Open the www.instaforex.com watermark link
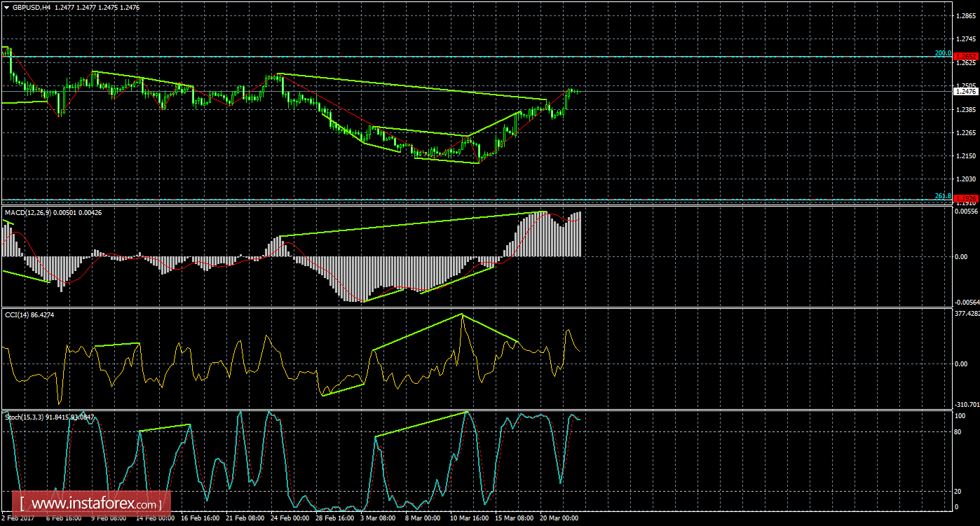Viewport: 980px width, 526px height. coord(92,503)
